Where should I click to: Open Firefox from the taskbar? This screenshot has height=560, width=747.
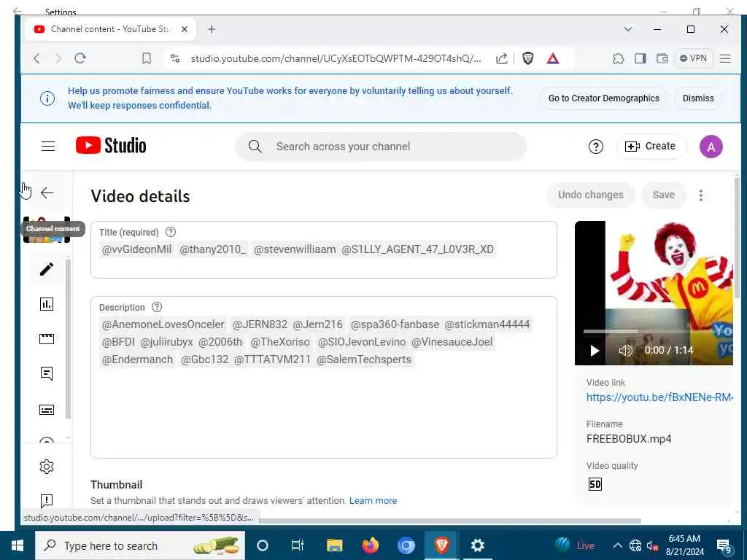(x=370, y=545)
